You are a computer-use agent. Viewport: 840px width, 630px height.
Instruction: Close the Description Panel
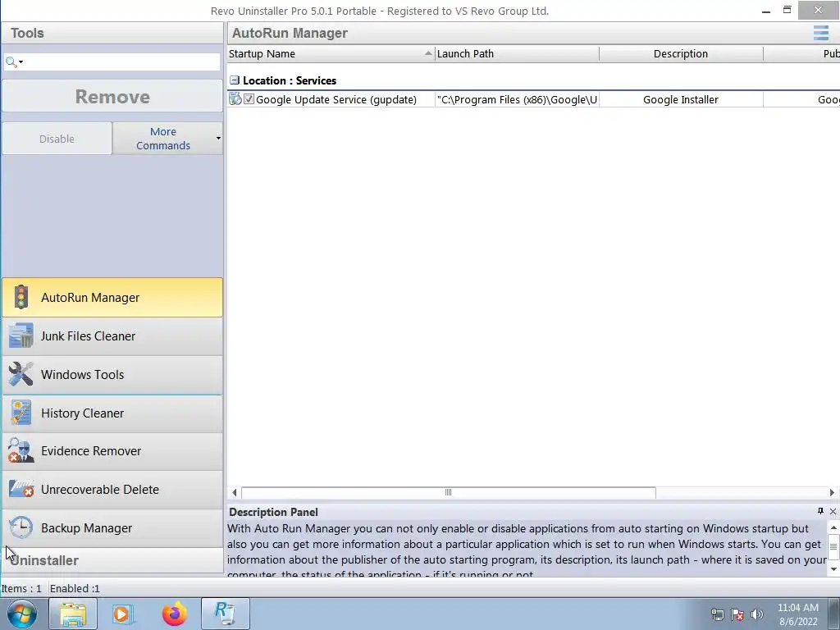tap(833, 512)
